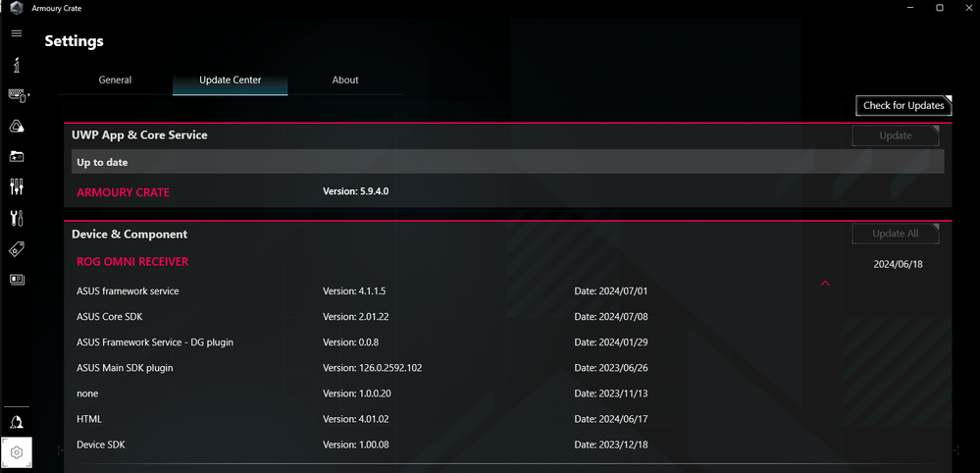The height and width of the screenshot is (473, 980).
Task: Open the Aura Sync triangle icon
Action: (17, 127)
